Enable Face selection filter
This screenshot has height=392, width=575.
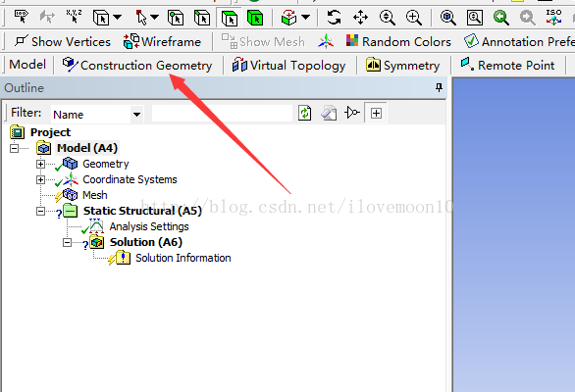coord(230,18)
